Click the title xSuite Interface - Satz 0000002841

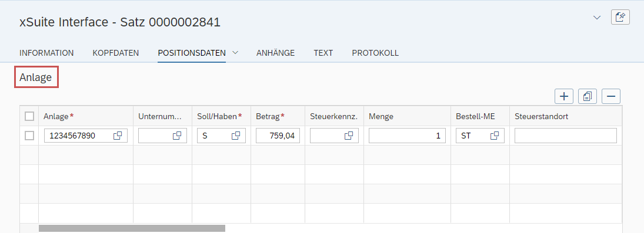[x=120, y=22]
